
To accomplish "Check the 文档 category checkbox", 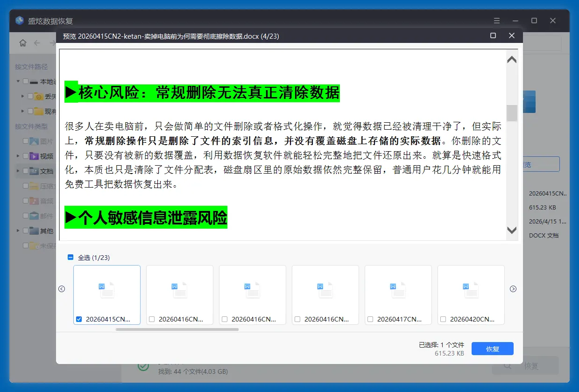I will coord(26,171).
